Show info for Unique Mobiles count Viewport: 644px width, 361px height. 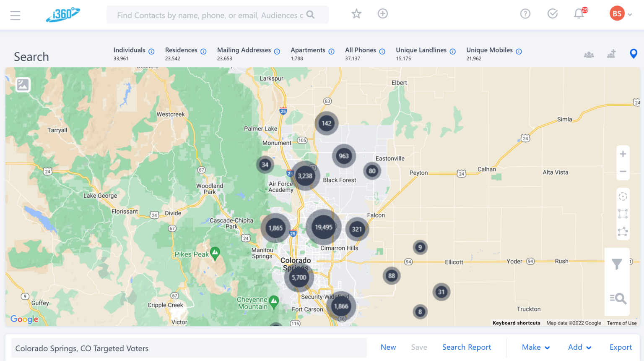pos(519,52)
